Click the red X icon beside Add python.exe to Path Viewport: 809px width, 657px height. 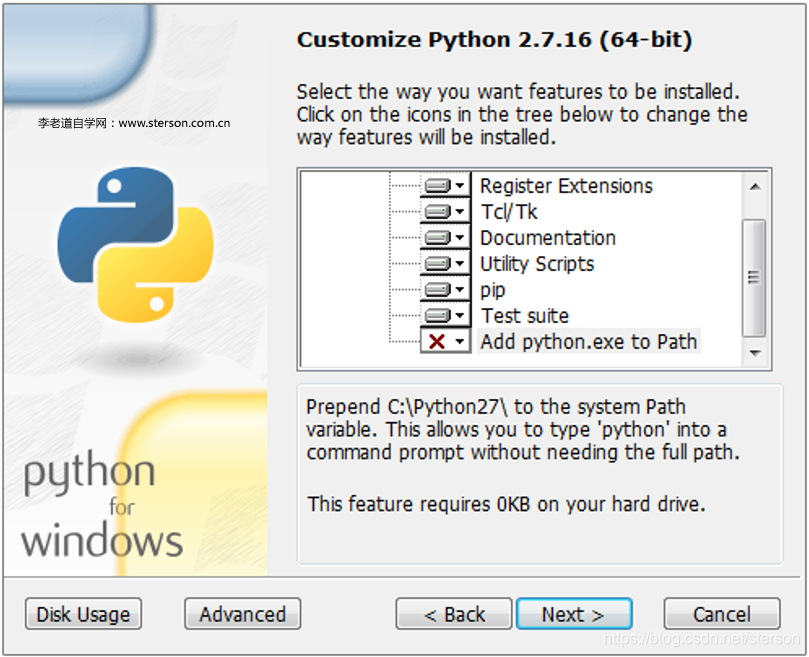tap(446, 341)
